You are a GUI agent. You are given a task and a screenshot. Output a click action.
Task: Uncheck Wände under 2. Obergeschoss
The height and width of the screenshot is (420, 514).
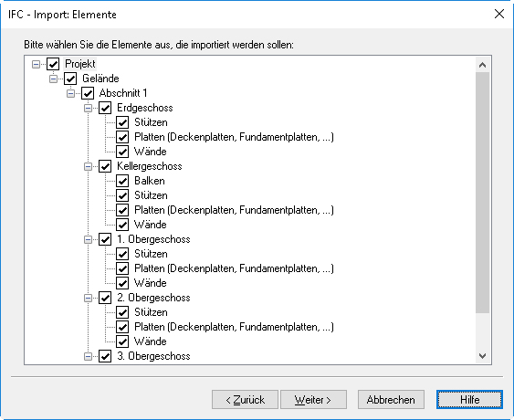click(x=122, y=341)
